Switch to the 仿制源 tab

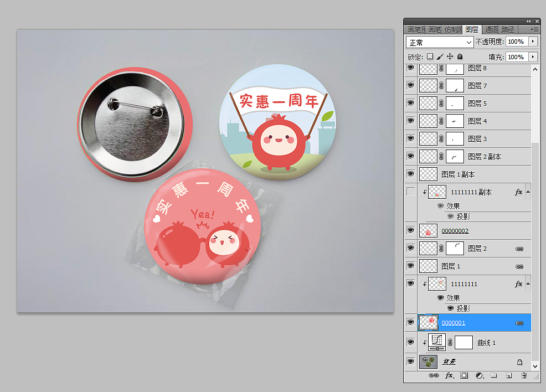coord(453,29)
